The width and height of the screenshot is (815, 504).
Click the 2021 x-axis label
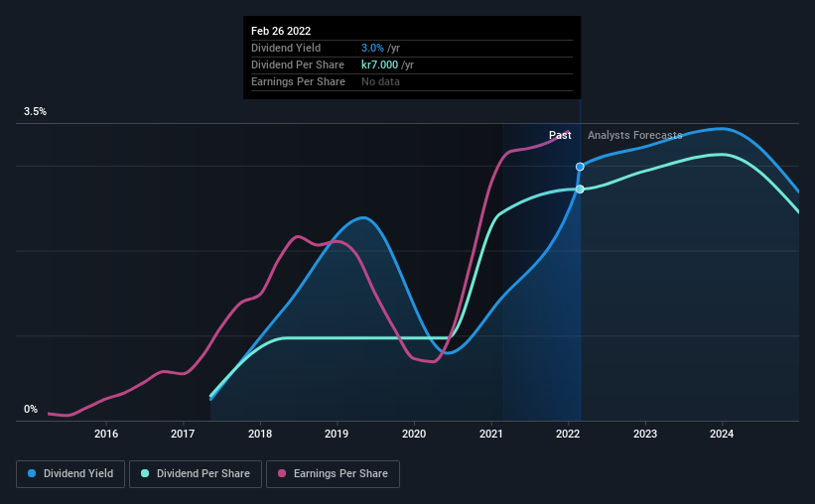491,434
